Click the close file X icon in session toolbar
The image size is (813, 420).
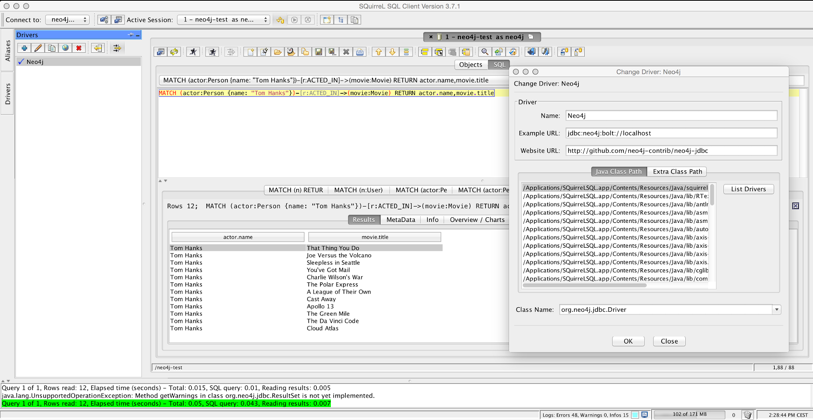346,52
